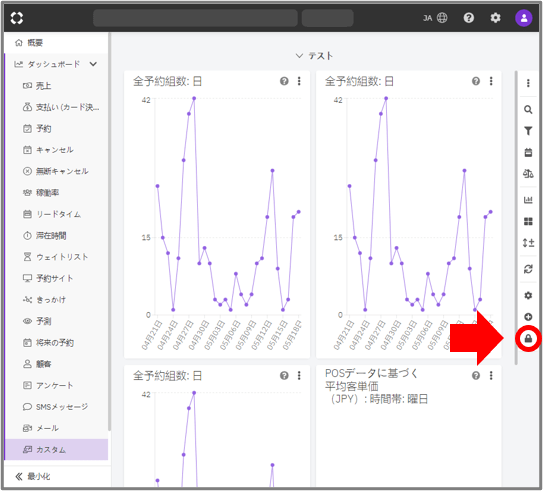Open the calendar date tool in right toolbar
543x491 pixels.
tap(528, 152)
